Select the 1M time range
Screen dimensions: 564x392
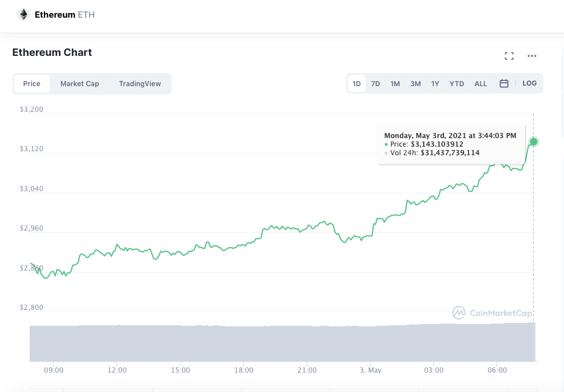[x=395, y=84]
